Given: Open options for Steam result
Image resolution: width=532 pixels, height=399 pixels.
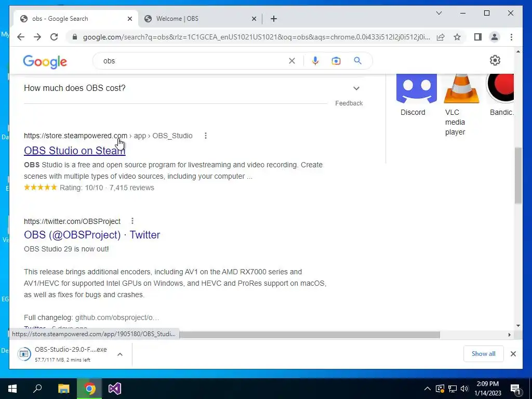Looking at the screenshot, I should [206, 136].
